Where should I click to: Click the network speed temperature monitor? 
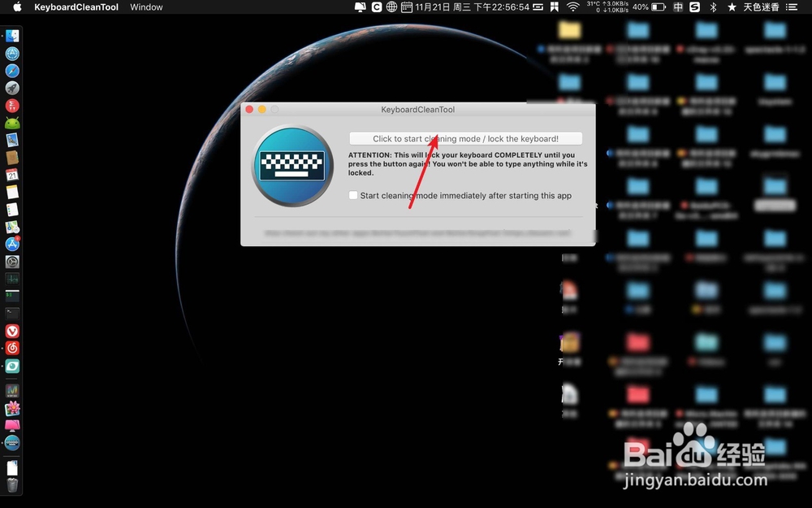coord(607,7)
